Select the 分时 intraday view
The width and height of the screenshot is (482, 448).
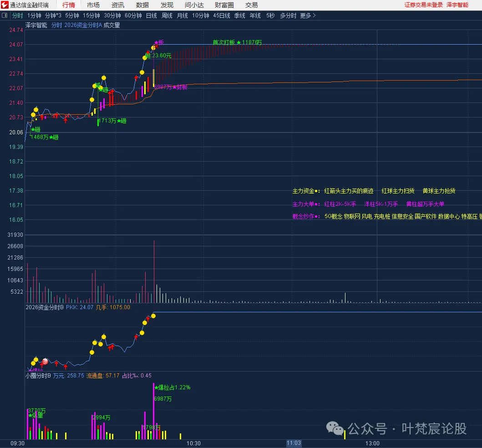17,15
